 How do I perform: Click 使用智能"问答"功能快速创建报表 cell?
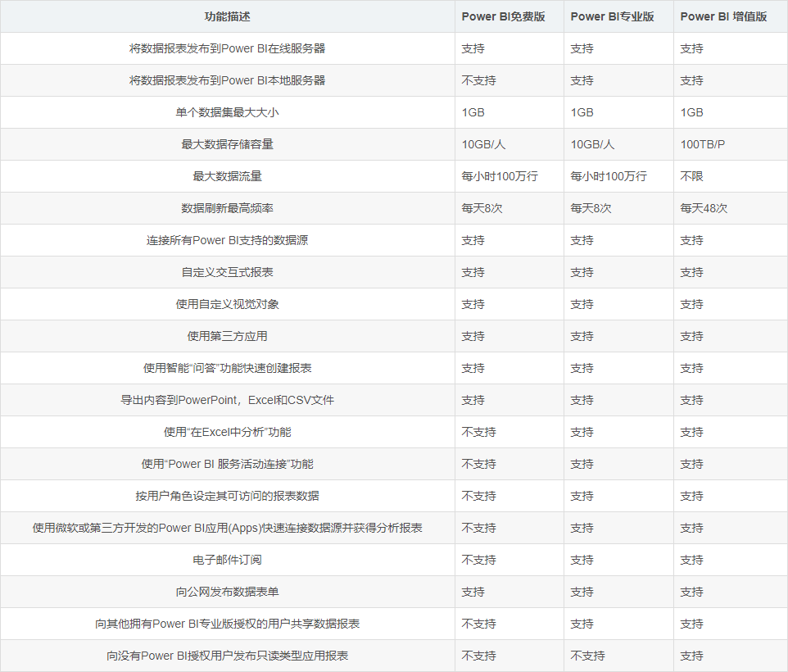227,369
